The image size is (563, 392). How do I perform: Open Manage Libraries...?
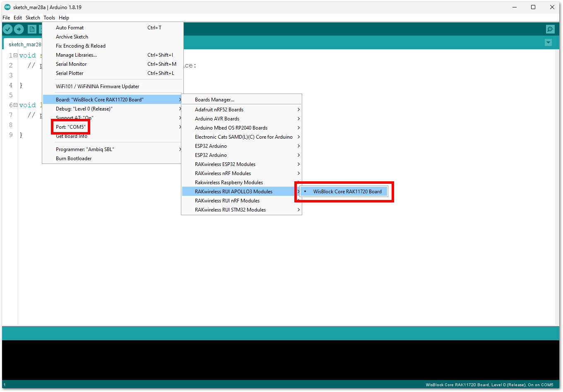coord(113,55)
